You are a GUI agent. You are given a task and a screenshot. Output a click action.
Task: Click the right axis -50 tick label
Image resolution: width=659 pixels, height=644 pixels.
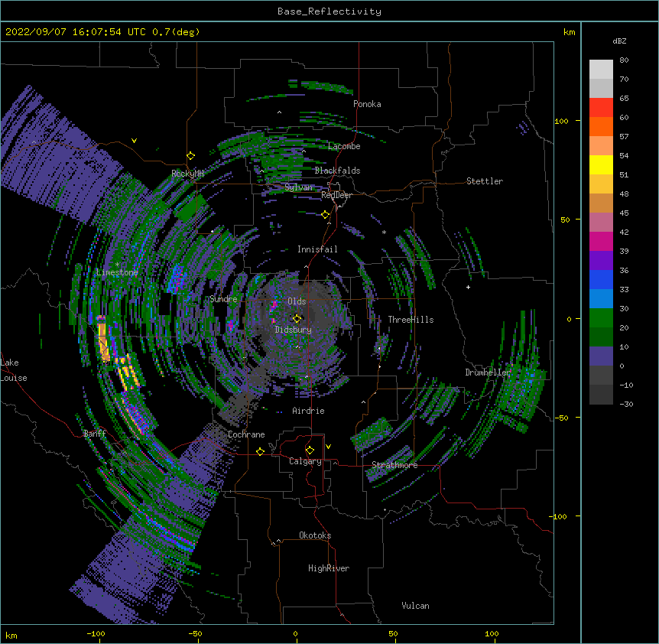pyautogui.click(x=561, y=418)
